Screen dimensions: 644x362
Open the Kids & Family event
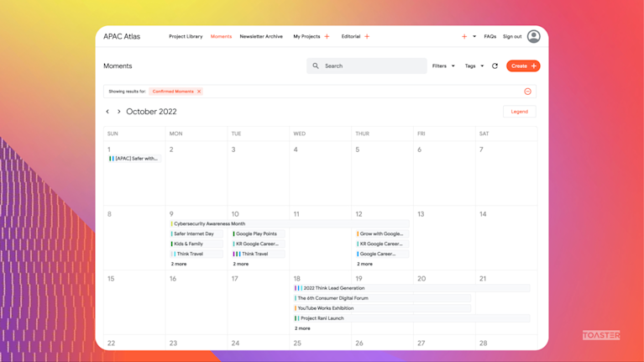196,244
